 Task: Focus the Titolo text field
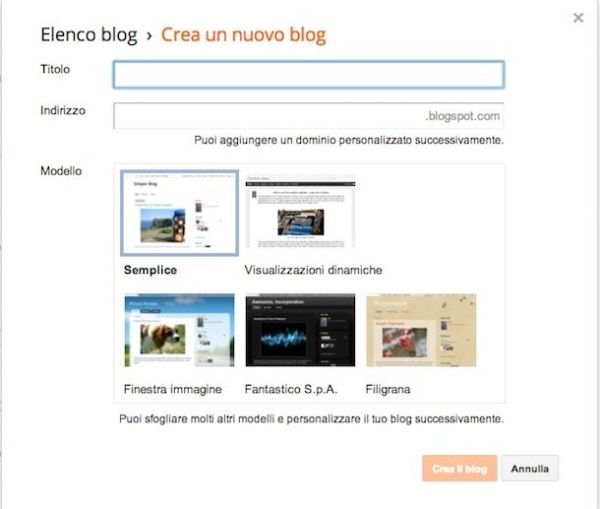[308, 75]
